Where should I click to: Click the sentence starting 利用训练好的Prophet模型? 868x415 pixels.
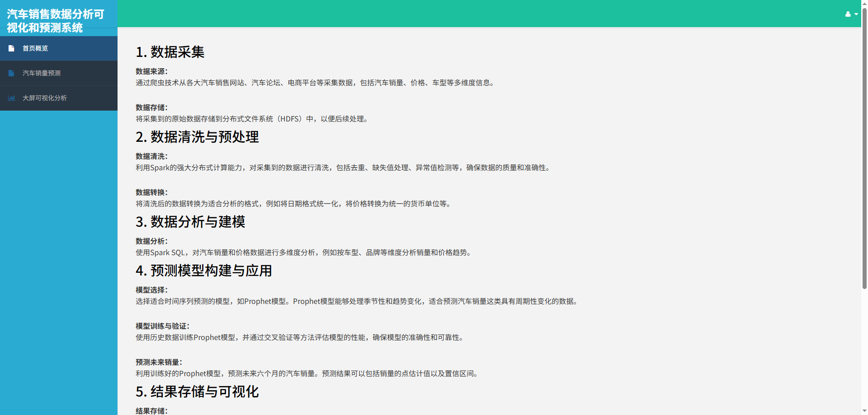pos(308,373)
